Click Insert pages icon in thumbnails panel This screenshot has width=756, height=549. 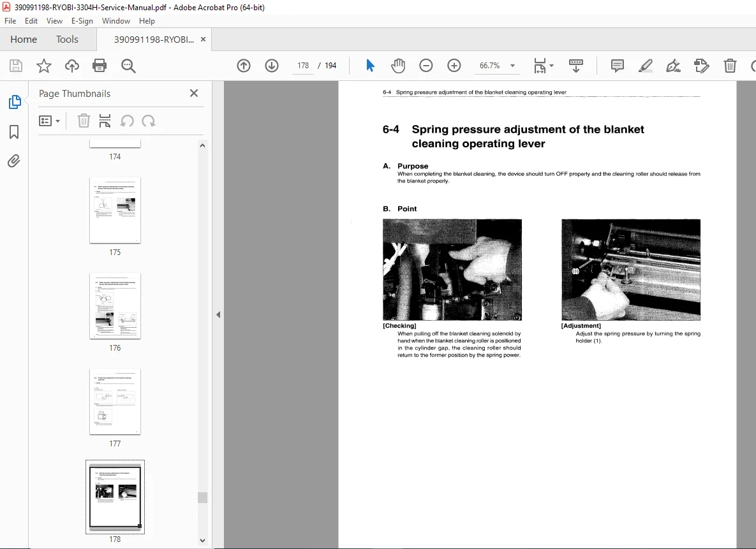pyautogui.click(x=105, y=121)
